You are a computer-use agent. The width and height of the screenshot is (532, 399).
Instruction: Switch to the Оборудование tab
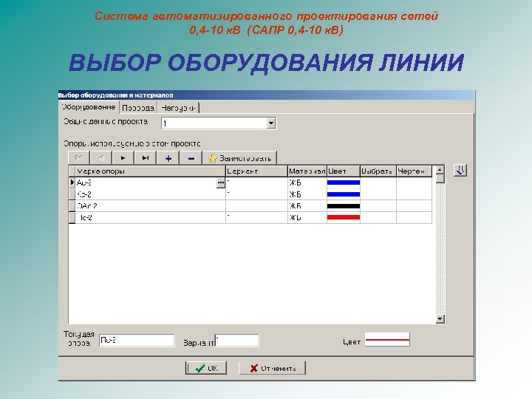coord(89,107)
